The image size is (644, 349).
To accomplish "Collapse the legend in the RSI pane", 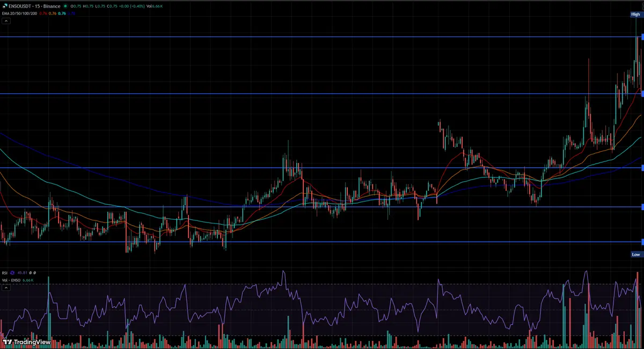I will tap(6, 288).
